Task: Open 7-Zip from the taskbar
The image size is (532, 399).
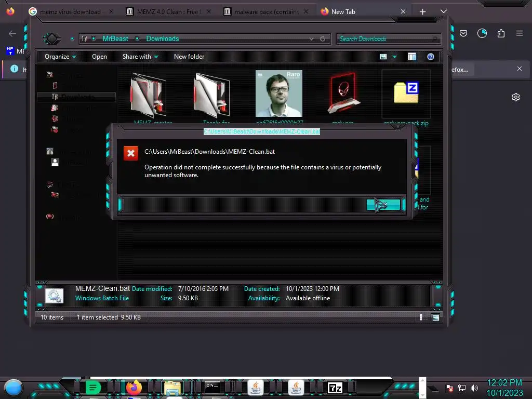Action: 335,388
